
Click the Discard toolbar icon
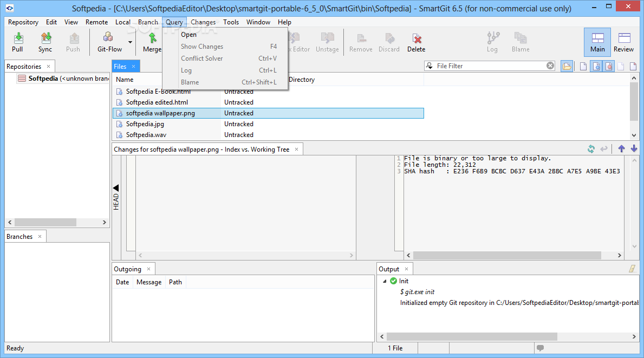point(389,42)
